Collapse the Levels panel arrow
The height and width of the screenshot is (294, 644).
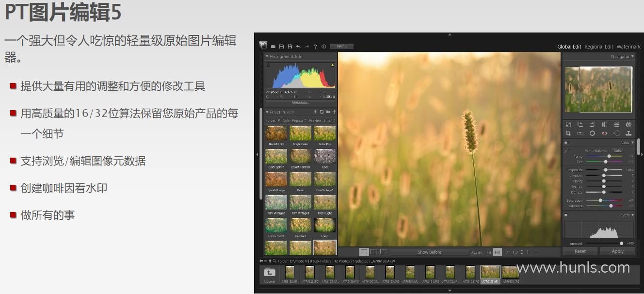coord(632,215)
